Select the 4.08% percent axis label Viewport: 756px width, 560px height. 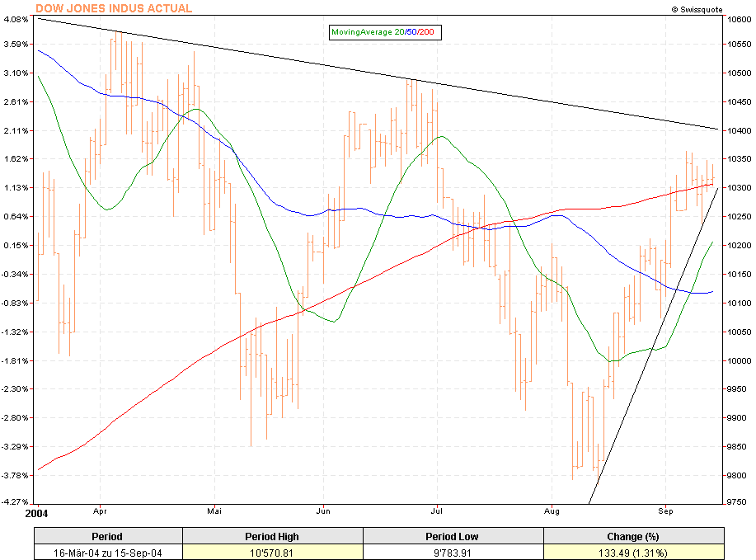16,19
